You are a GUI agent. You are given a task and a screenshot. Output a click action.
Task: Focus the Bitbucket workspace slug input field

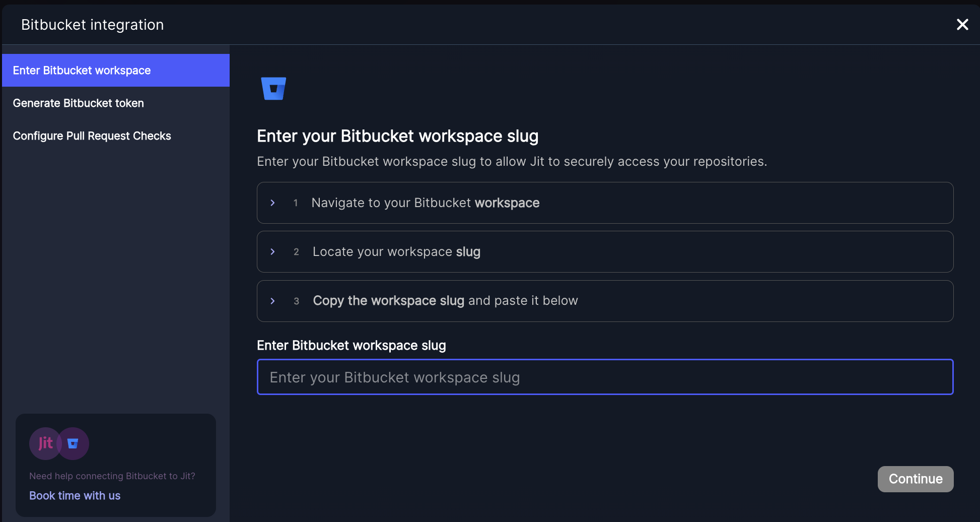(605, 377)
